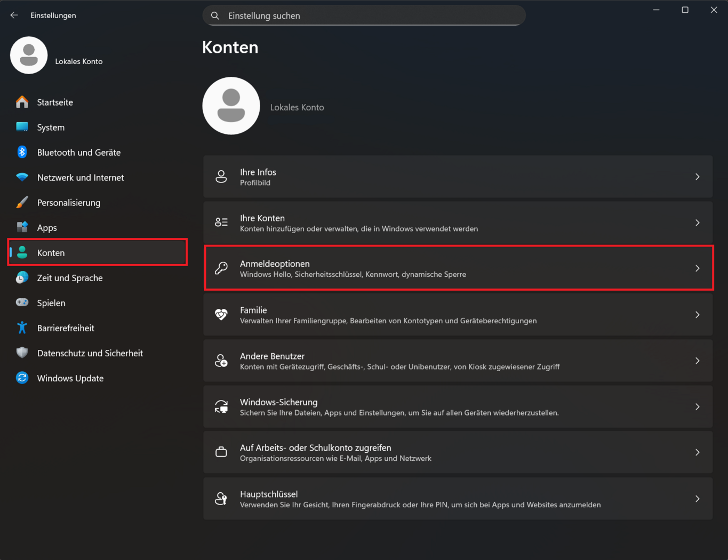Click the Personalisierung paintbrush icon
This screenshot has height=560, width=728.
click(22, 202)
